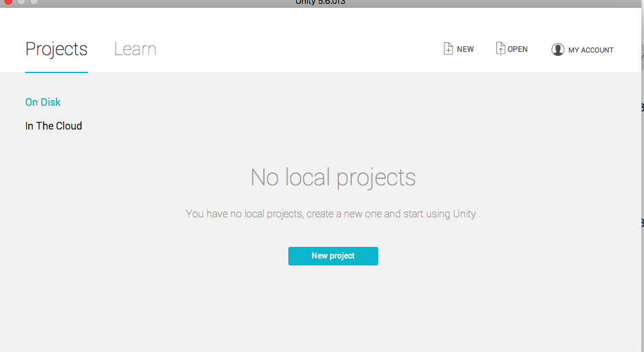Screen dimensions: 644x352
Task: Open the Learn tab
Action: click(135, 49)
